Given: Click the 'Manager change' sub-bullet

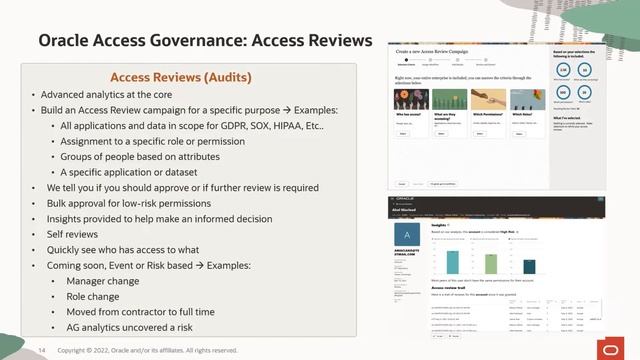Looking at the screenshot, I should pos(103,281).
